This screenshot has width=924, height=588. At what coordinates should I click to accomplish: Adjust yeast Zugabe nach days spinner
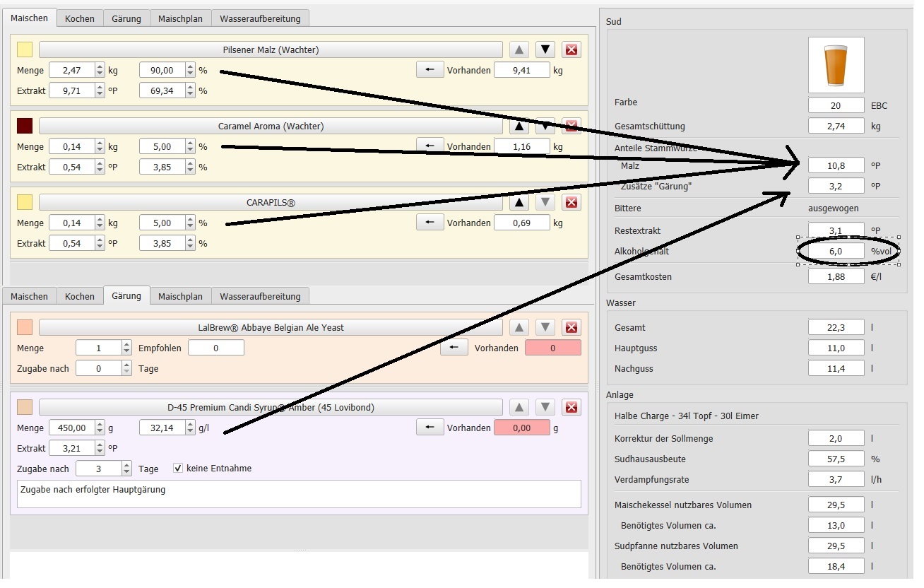126,368
